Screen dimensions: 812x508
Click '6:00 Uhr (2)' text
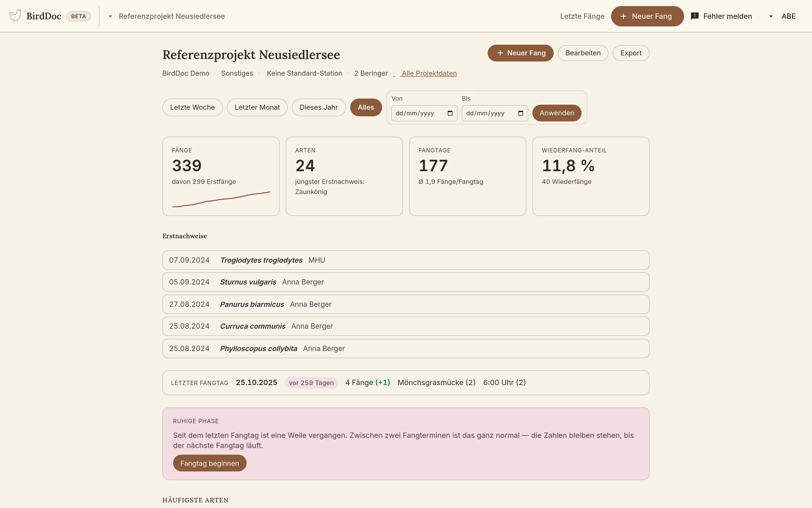coord(504,383)
